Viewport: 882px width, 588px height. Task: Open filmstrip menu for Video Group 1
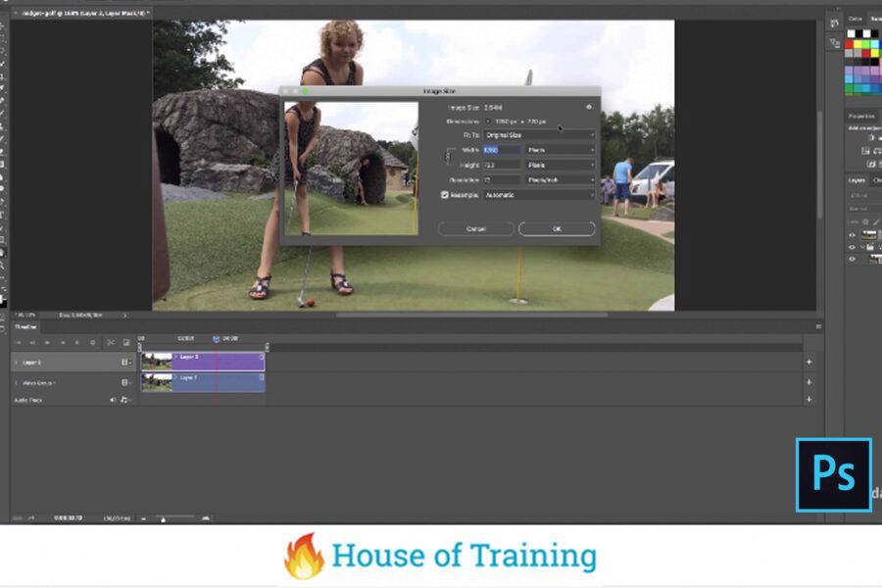pos(126,382)
